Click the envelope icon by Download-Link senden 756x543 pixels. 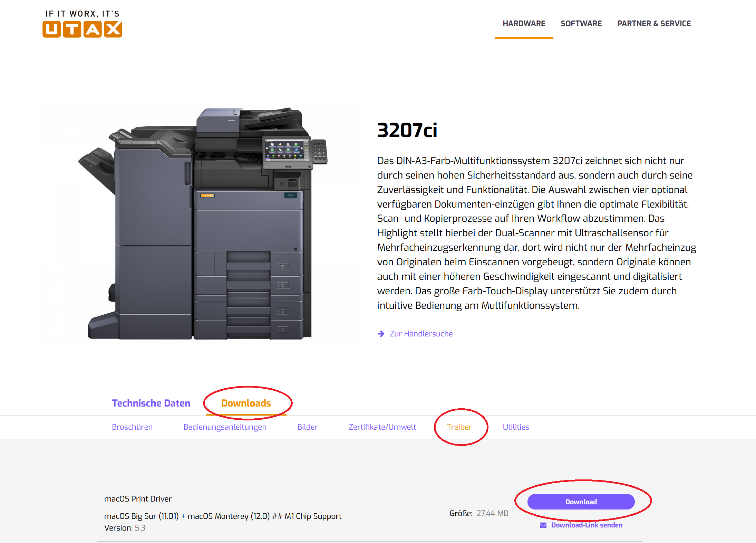click(543, 525)
